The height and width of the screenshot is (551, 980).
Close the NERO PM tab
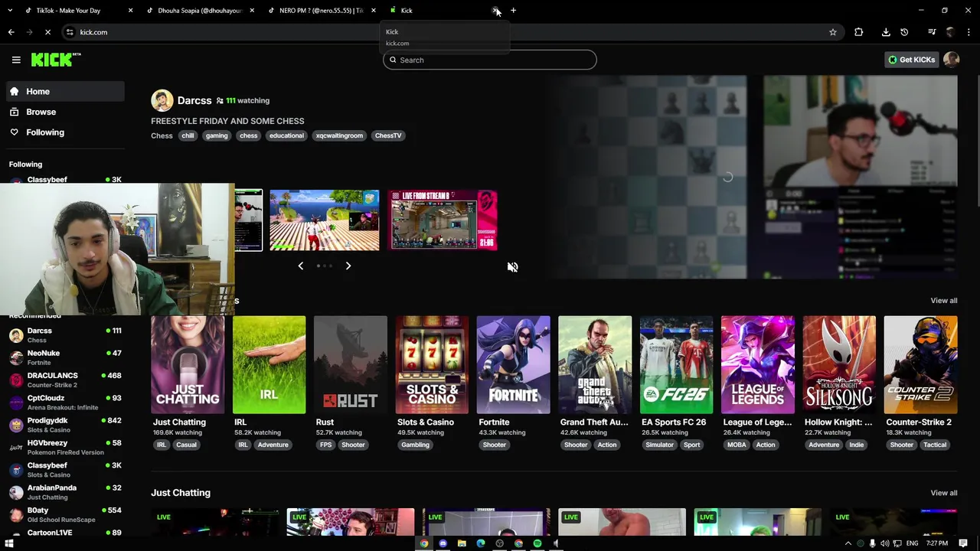pyautogui.click(x=374, y=11)
